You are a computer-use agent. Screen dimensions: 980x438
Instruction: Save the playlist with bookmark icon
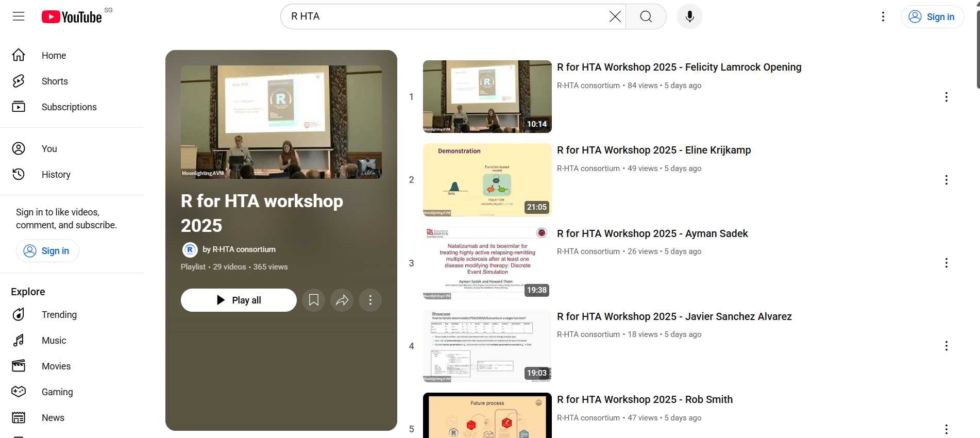click(x=313, y=300)
